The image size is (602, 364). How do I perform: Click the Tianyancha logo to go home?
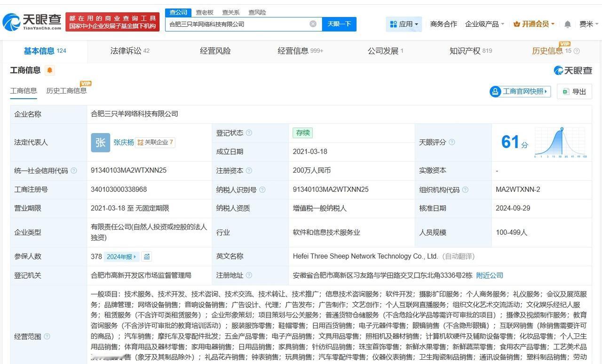click(32, 22)
